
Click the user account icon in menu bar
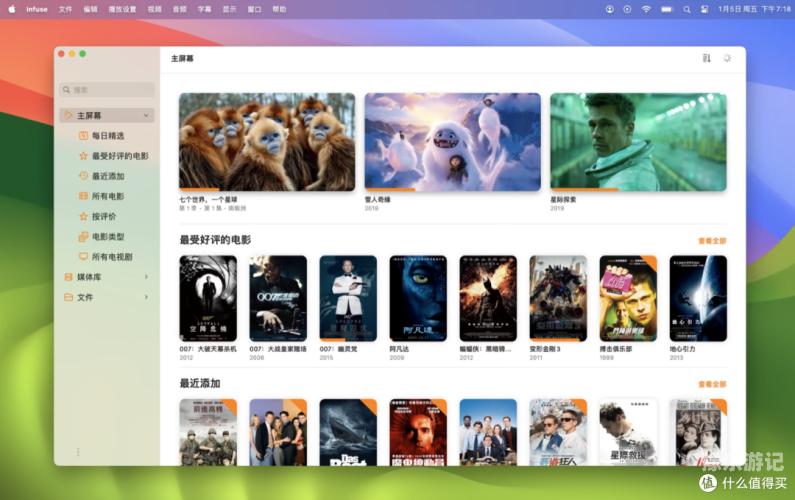[609, 9]
